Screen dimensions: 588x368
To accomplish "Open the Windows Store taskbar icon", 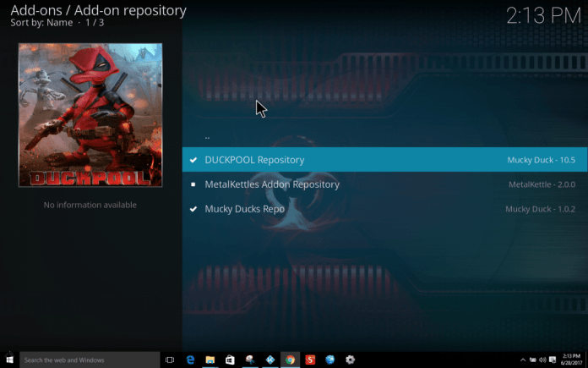I will [230, 360].
